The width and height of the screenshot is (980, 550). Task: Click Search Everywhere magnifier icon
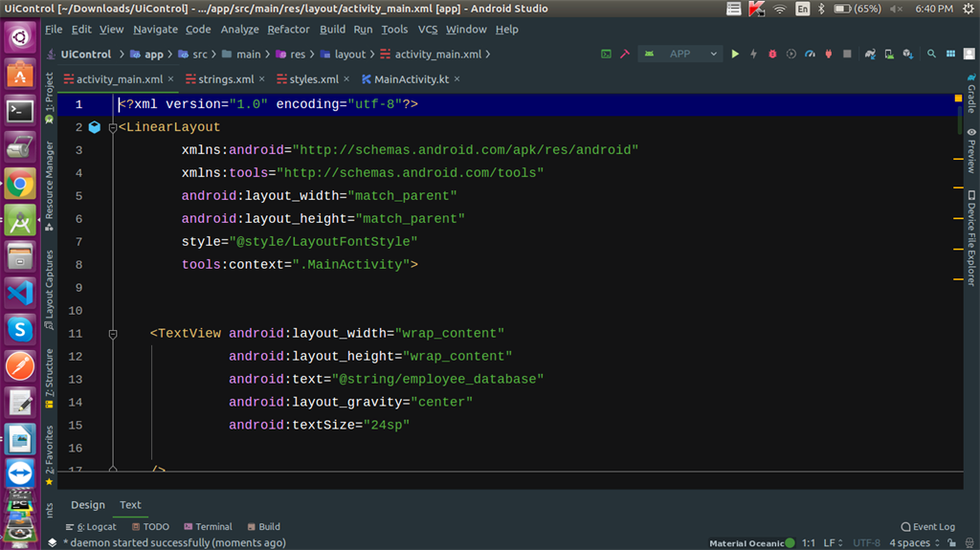point(931,55)
